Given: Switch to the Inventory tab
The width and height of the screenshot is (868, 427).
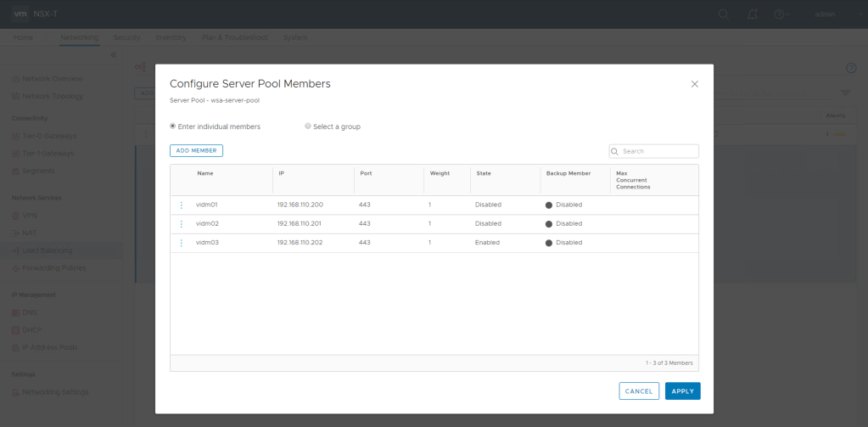Looking at the screenshot, I should pos(171,37).
